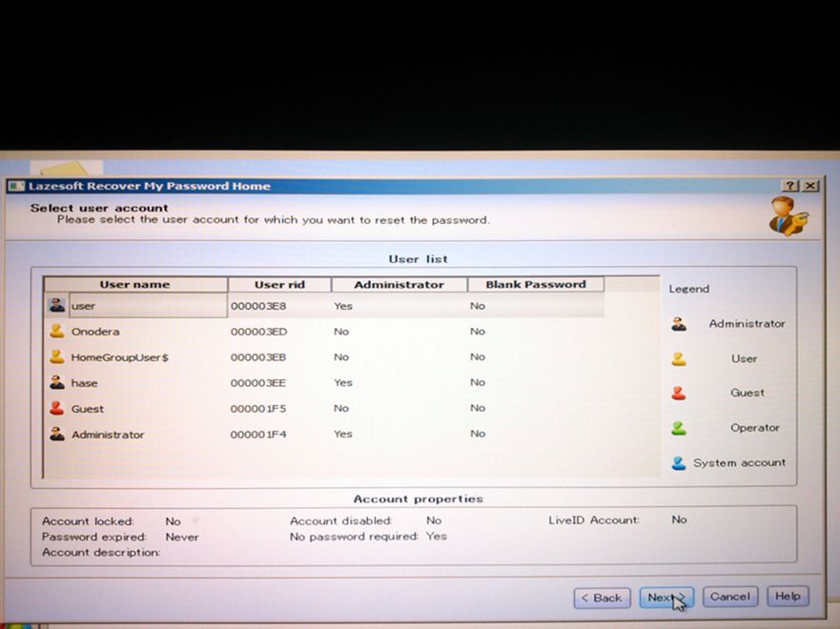Click the yellow user icon beside Onodera
840x629 pixels.
click(x=57, y=331)
